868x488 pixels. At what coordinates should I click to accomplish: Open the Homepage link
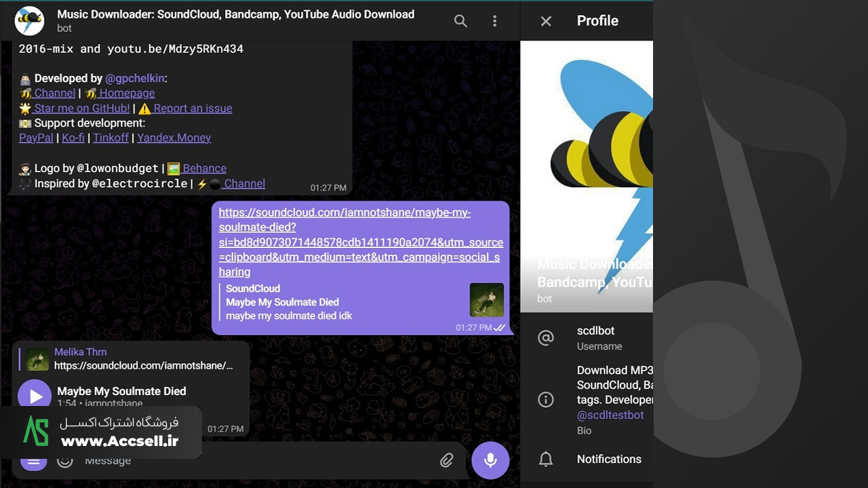pos(127,94)
